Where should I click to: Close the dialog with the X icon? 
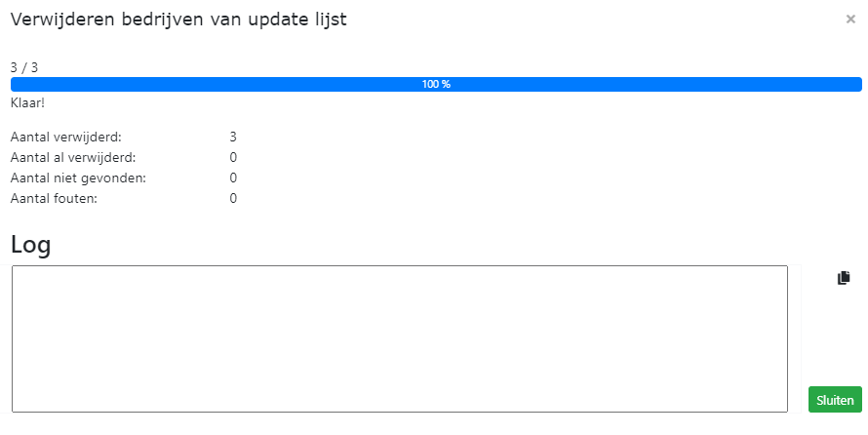click(850, 19)
